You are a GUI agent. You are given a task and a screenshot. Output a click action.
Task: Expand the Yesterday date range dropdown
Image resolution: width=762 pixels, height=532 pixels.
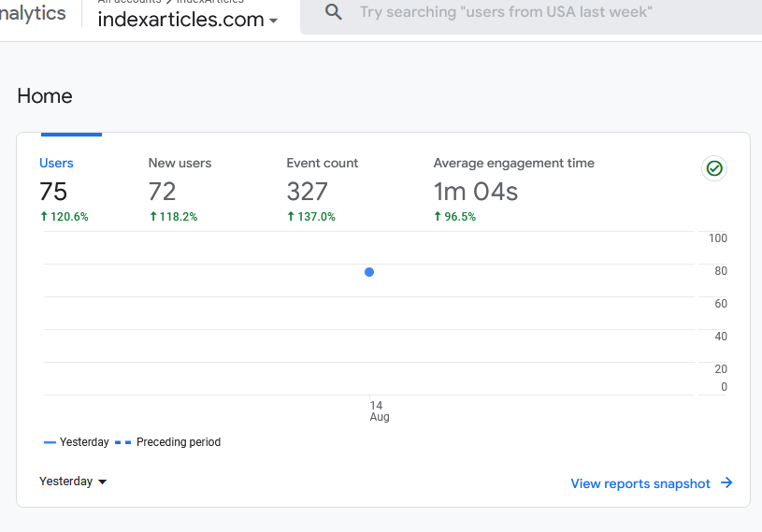click(73, 482)
